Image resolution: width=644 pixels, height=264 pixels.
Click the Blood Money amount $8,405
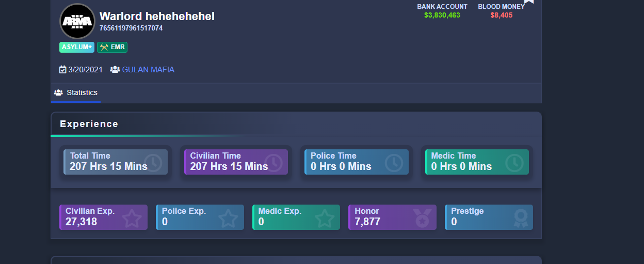point(502,15)
